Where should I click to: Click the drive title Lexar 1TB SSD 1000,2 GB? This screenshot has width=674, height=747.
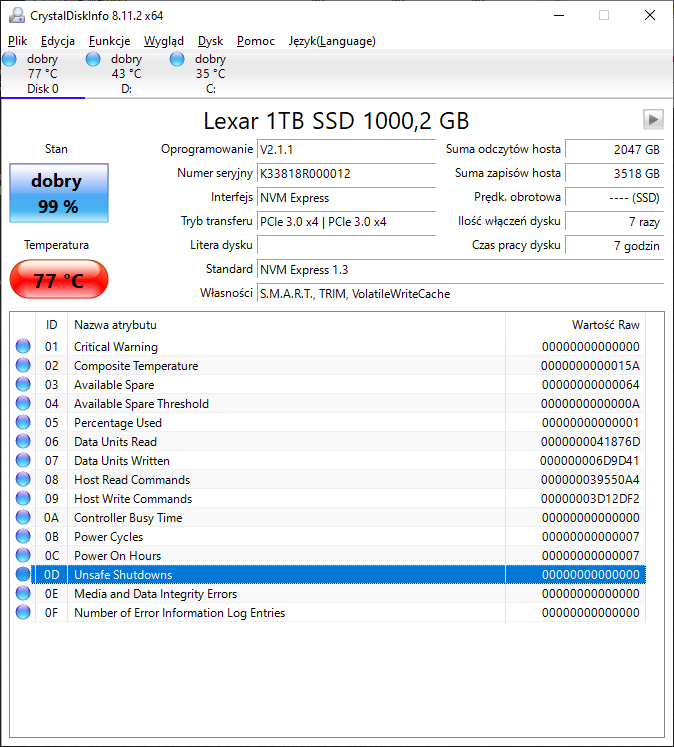pyautogui.click(x=336, y=121)
